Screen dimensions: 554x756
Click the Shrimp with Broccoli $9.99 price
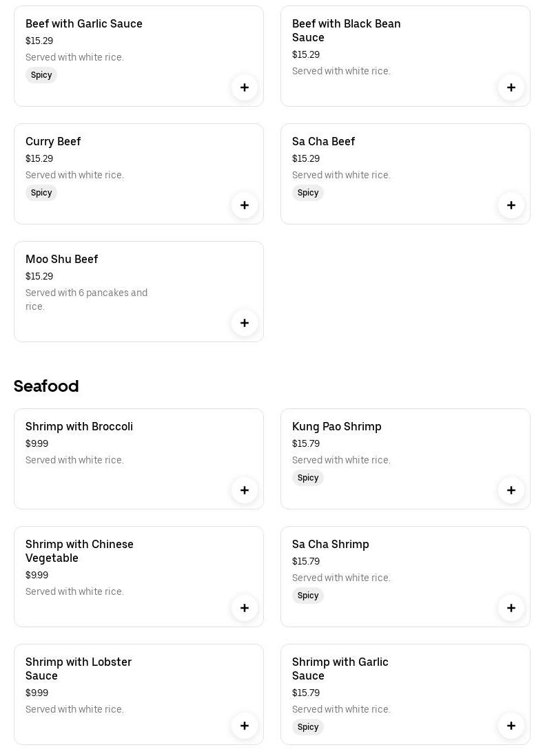coord(37,443)
